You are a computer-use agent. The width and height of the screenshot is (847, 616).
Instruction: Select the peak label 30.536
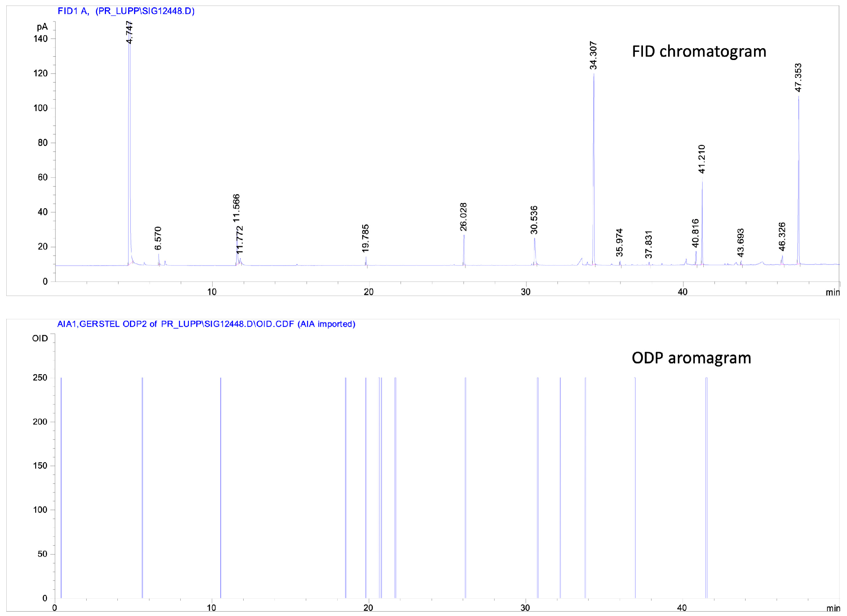click(534, 220)
